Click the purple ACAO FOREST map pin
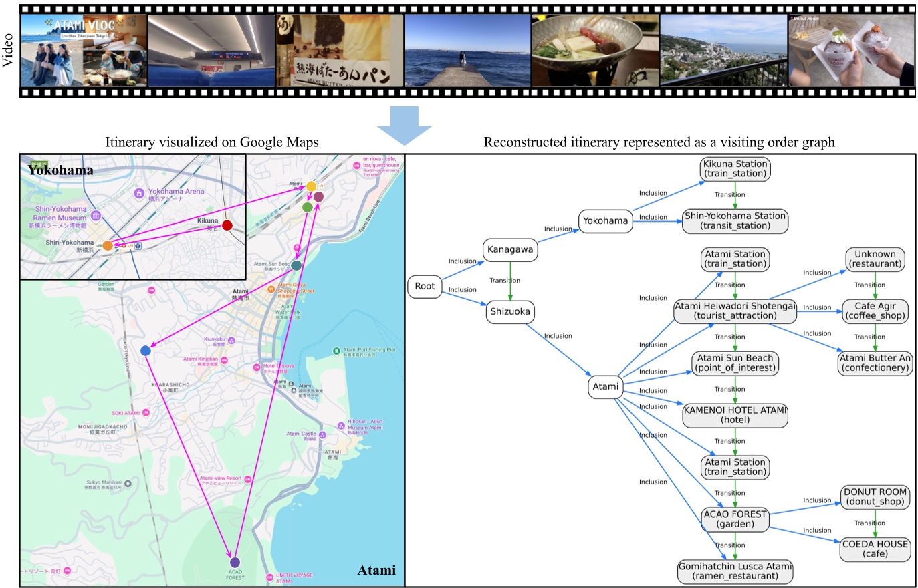This screenshot has width=918, height=588. tap(235, 562)
